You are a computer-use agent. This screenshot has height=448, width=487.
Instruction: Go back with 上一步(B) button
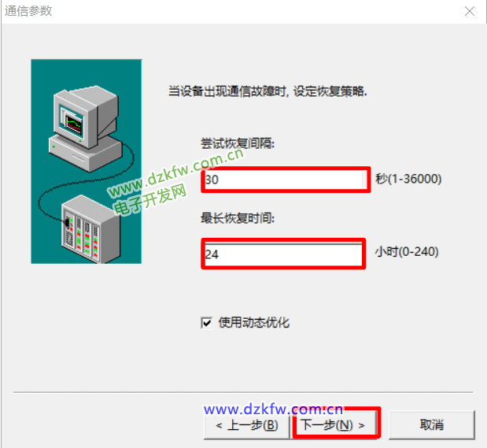[246, 425]
